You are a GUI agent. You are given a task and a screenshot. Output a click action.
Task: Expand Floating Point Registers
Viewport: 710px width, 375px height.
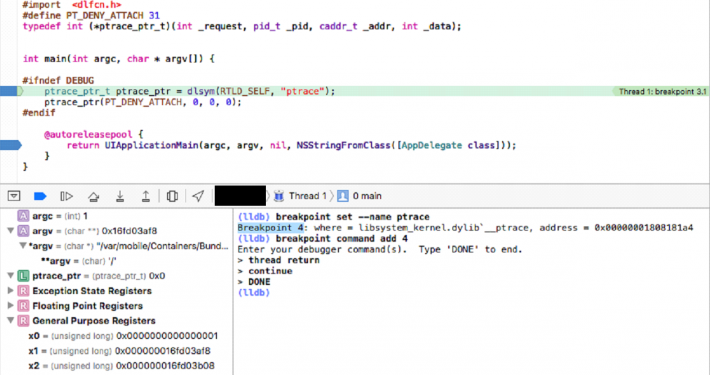10,305
